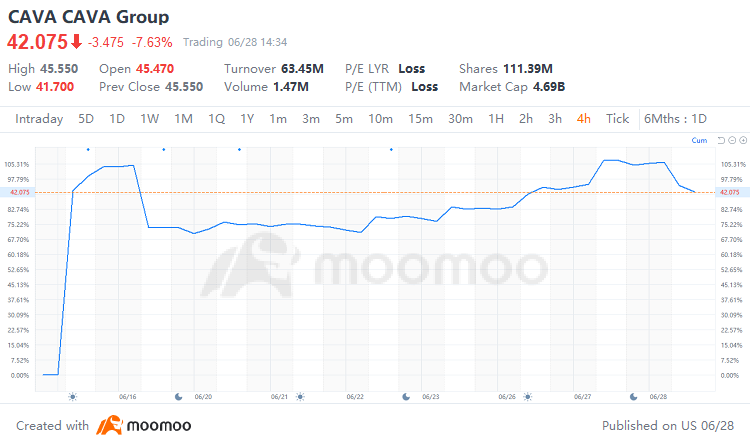The width and height of the screenshot is (750, 446).
Task: Click the moomoo bull logo in footer
Action: tap(110, 426)
